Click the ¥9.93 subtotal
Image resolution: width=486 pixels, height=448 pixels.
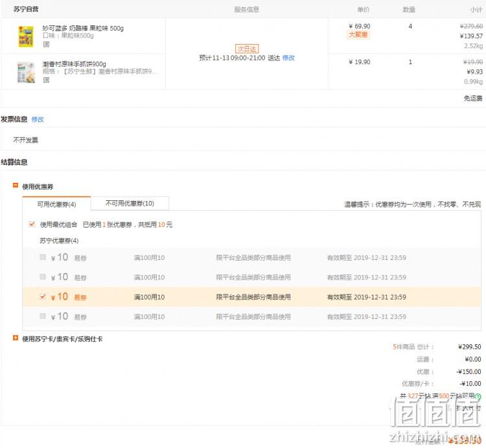point(474,71)
